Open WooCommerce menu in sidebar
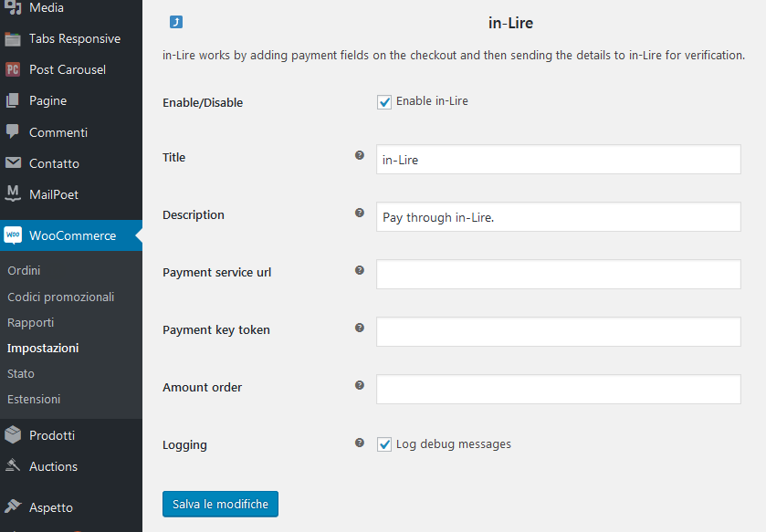Screen dimensions: 766x532 tap(71, 235)
